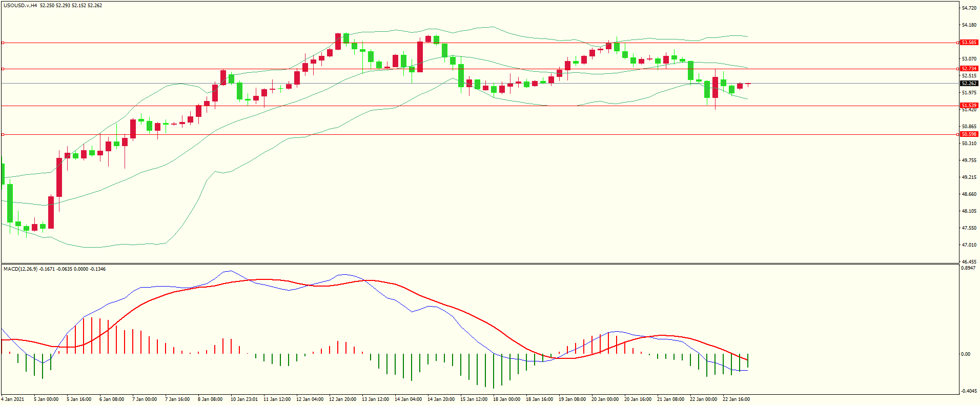The image size is (980, 405).
Task: Click the MACD(12,26,9) indicator label
Action: [x=19, y=269]
